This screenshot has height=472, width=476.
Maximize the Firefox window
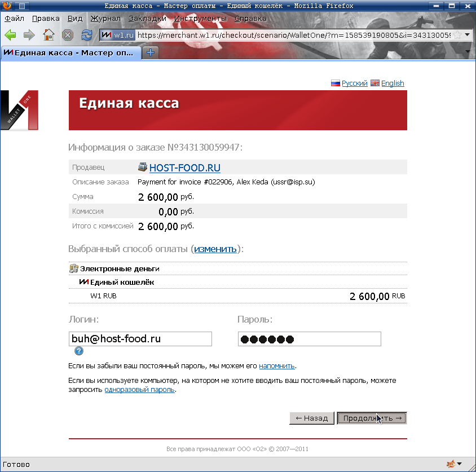coord(452,6)
